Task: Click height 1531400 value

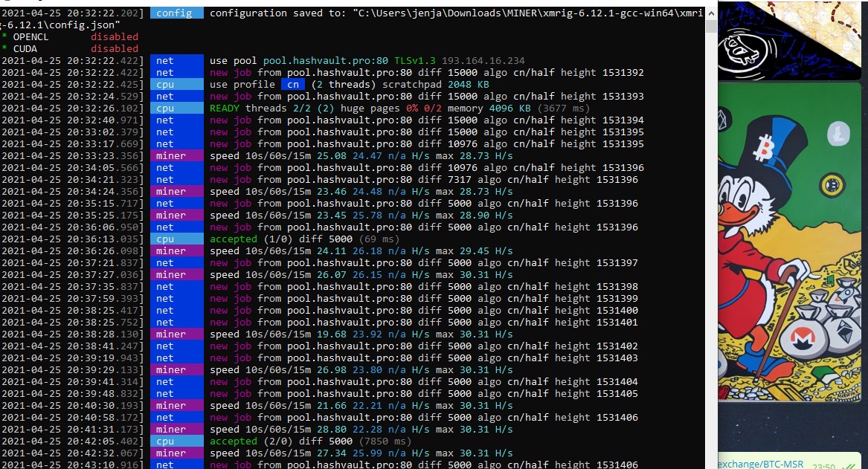Action: [x=617, y=310]
